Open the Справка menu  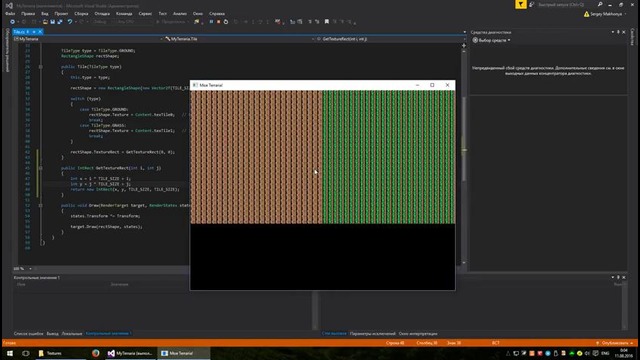(x=217, y=13)
